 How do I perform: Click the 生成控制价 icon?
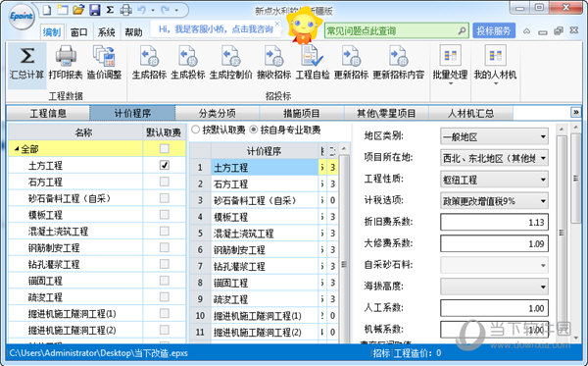(x=230, y=56)
